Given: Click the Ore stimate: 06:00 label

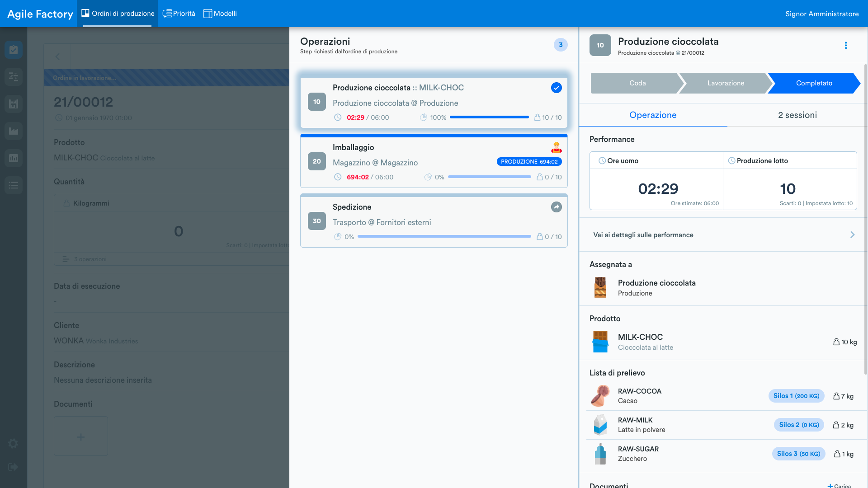Looking at the screenshot, I should 694,203.
